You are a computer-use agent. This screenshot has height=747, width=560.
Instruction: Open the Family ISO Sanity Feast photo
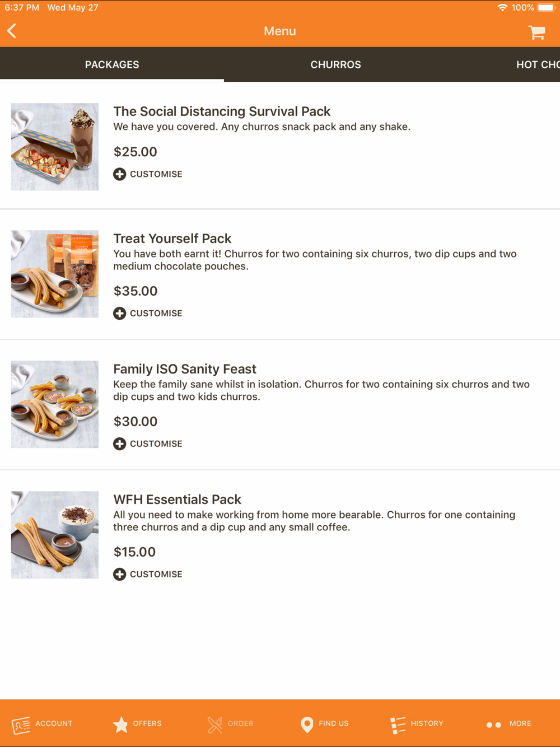coord(55,404)
